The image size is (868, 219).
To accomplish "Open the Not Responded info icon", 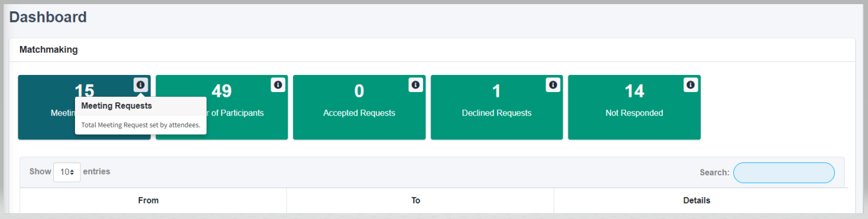I will click(x=691, y=85).
